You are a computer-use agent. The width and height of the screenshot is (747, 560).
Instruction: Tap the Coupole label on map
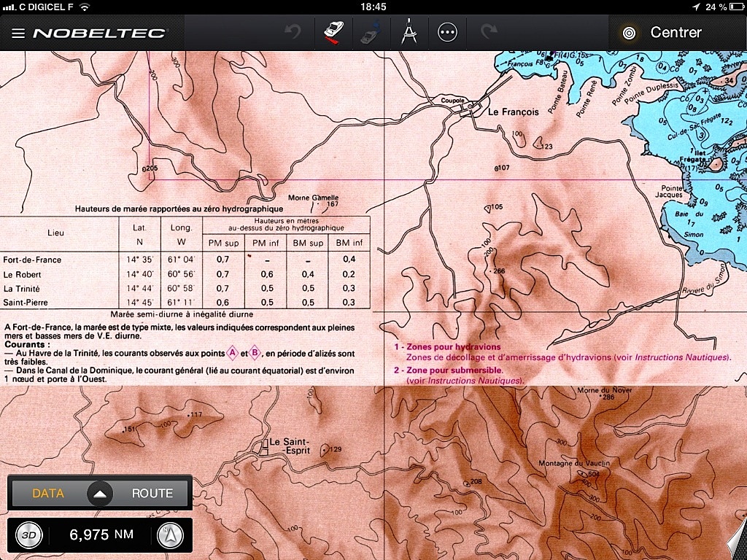click(x=452, y=101)
